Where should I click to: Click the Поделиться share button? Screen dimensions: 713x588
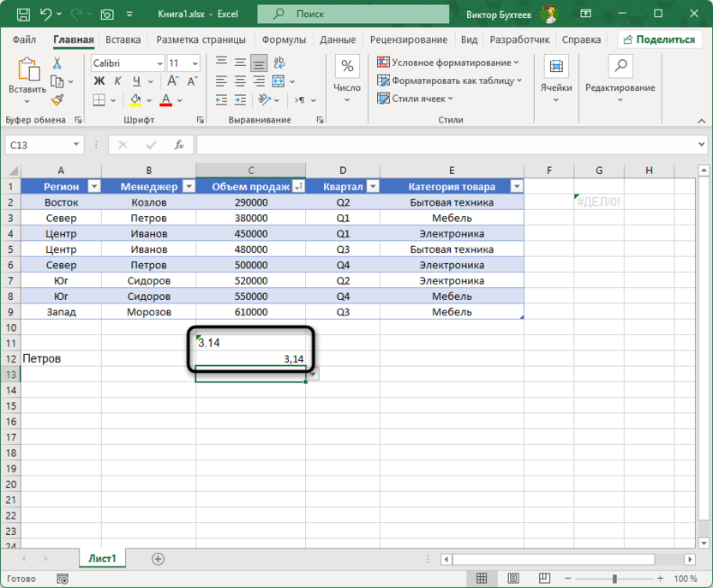(x=658, y=39)
